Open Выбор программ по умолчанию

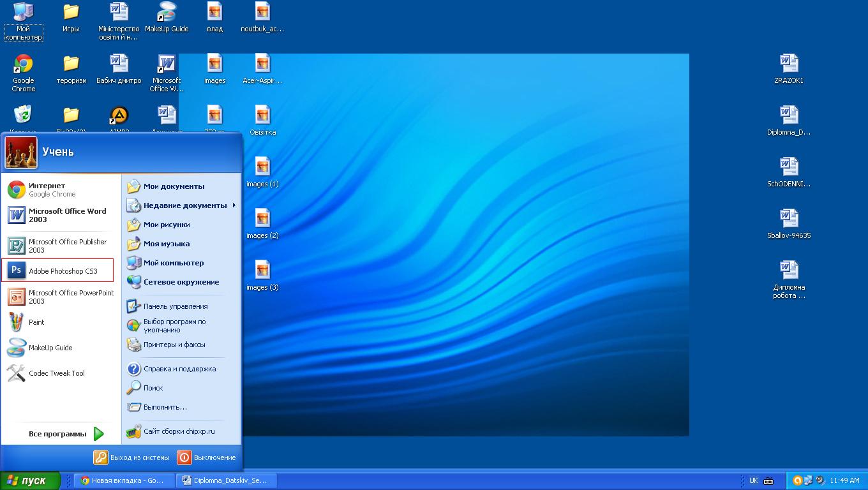[181, 325]
